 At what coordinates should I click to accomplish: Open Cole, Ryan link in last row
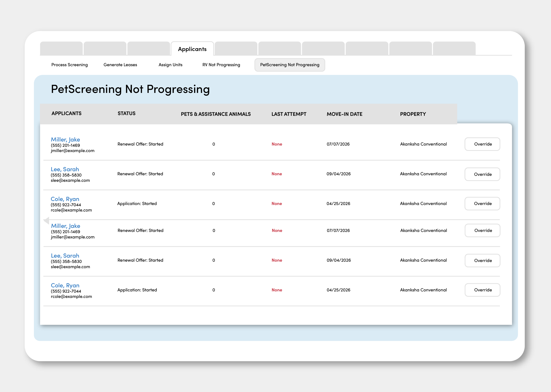pos(65,285)
